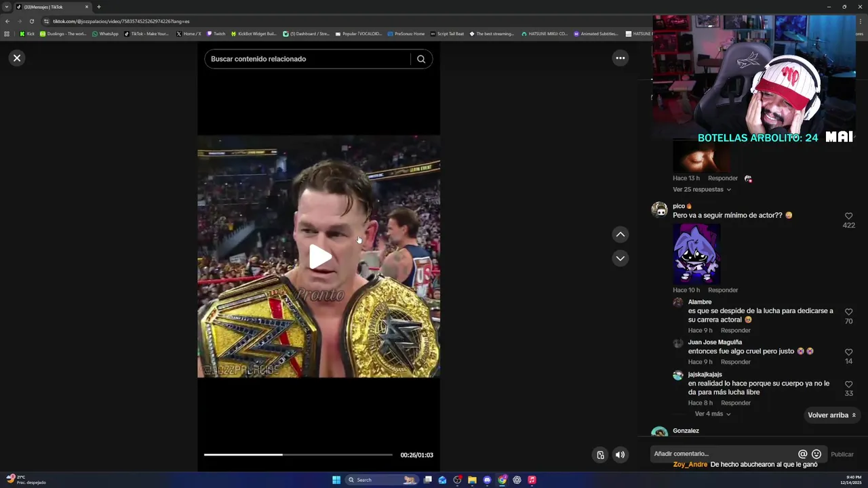Click the Publicar button
The width and height of the screenshot is (868, 488).
842,455
